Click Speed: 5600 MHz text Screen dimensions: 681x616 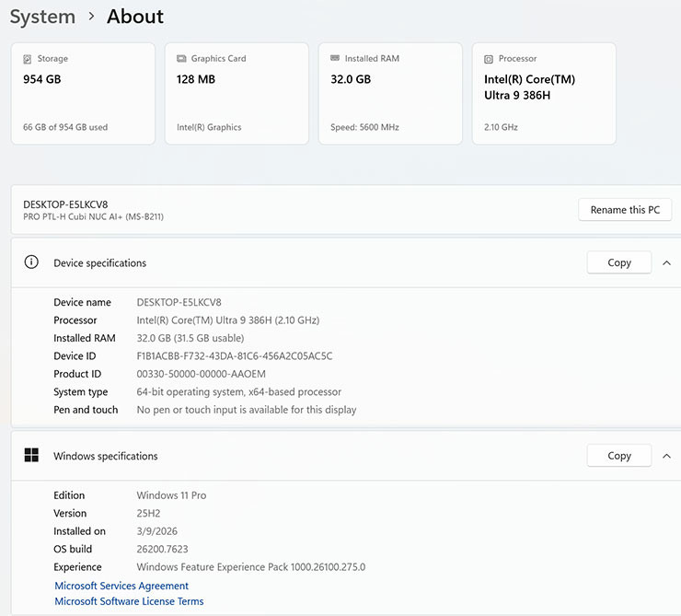(364, 127)
